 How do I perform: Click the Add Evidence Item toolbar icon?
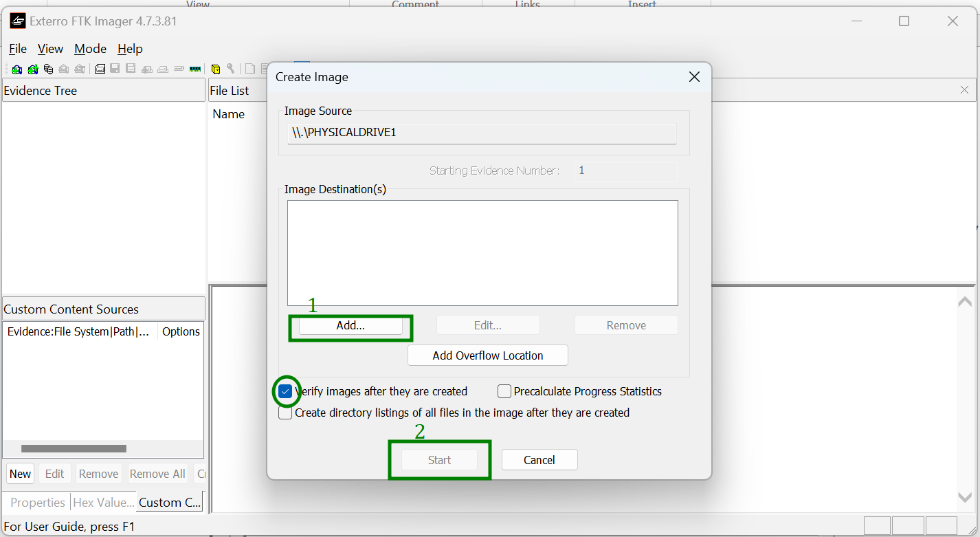pyautogui.click(x=16, y=69)
